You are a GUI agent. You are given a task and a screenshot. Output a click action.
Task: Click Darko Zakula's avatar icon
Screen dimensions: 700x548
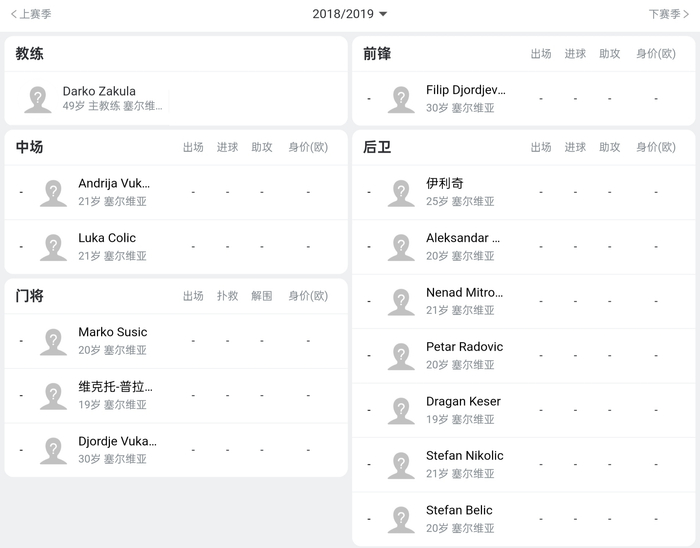(38, 98)
